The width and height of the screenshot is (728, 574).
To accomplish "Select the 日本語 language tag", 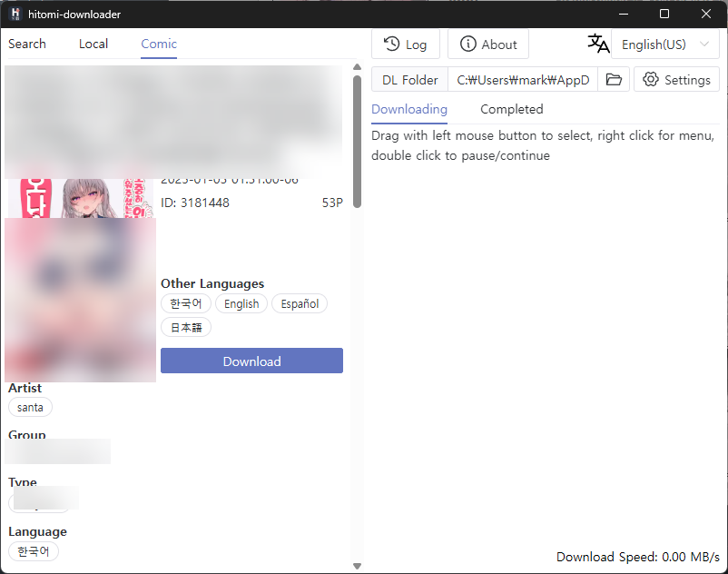I will 186,327.
